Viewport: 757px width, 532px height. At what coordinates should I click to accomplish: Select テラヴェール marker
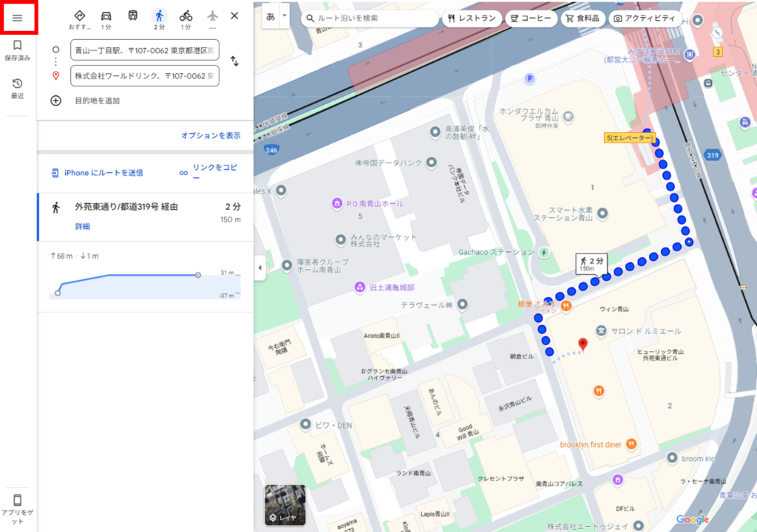[x=462, y=304]
